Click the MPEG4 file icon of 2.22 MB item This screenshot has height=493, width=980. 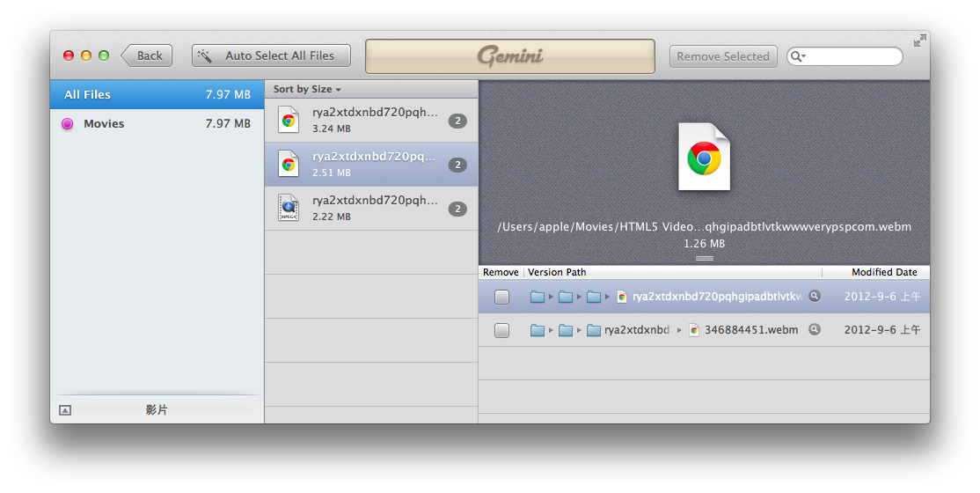click(289, 208)
